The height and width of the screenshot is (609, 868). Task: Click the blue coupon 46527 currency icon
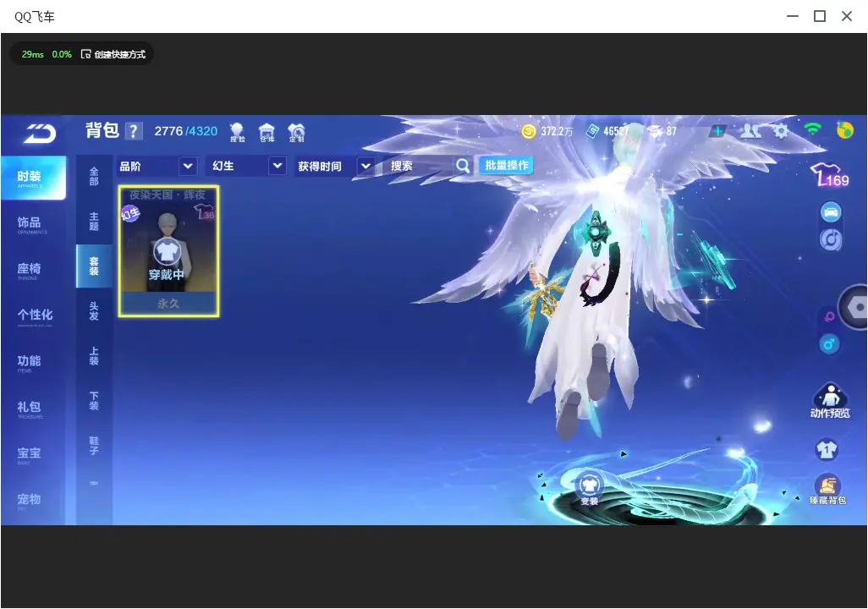592,131
